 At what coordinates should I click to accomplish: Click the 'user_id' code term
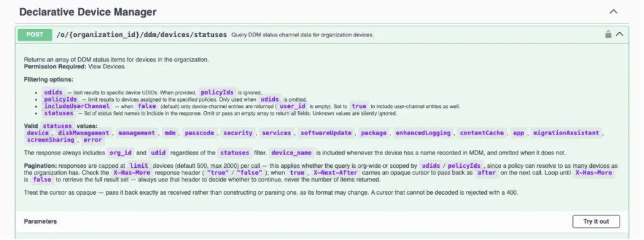click(292, 106)
